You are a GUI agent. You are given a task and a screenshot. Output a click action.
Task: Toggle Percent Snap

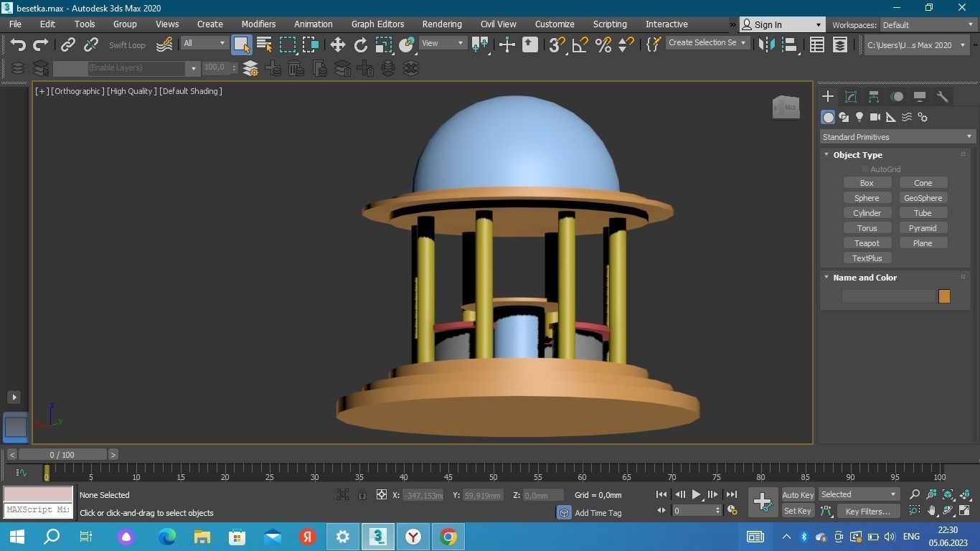(x=603, y=44)
